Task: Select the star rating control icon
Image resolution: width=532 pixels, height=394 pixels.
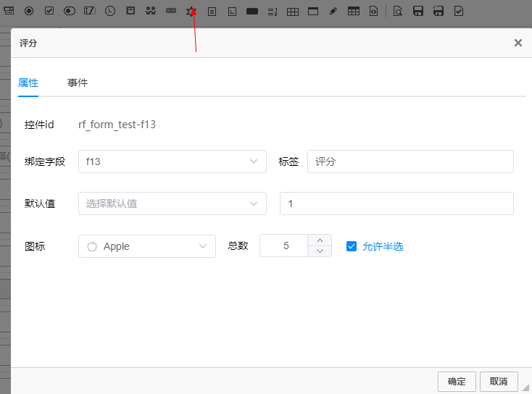Action: point(191,11)
